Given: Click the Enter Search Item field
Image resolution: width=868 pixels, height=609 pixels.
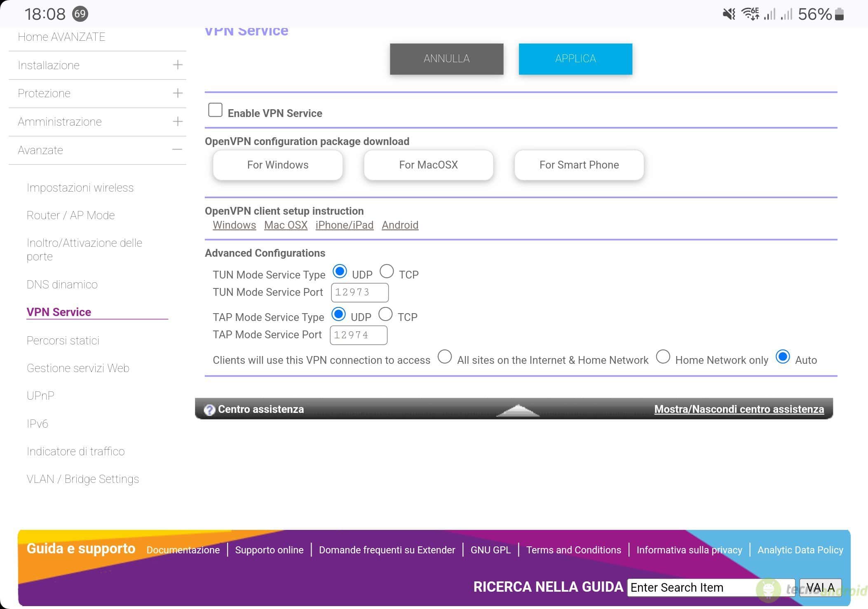Looking at the screenshot, I should coord(711,588).
